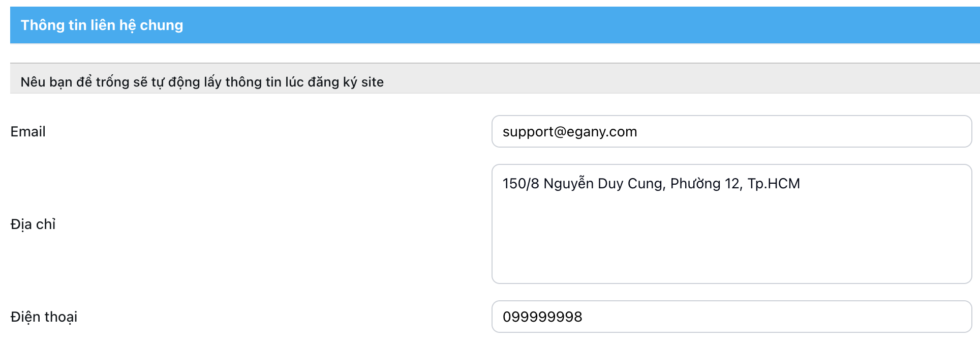
Task: Click the word Tp.HCM in address
Action: point(773,184)
